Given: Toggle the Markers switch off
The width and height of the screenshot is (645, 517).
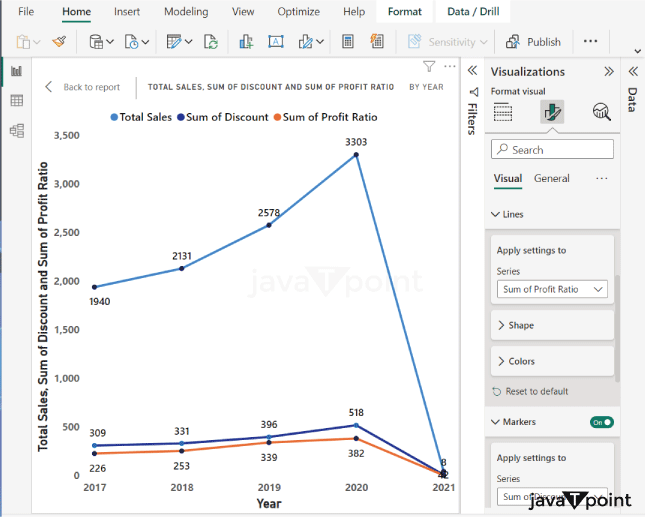Looking at the screenshot, I should (x=602, y=422).
